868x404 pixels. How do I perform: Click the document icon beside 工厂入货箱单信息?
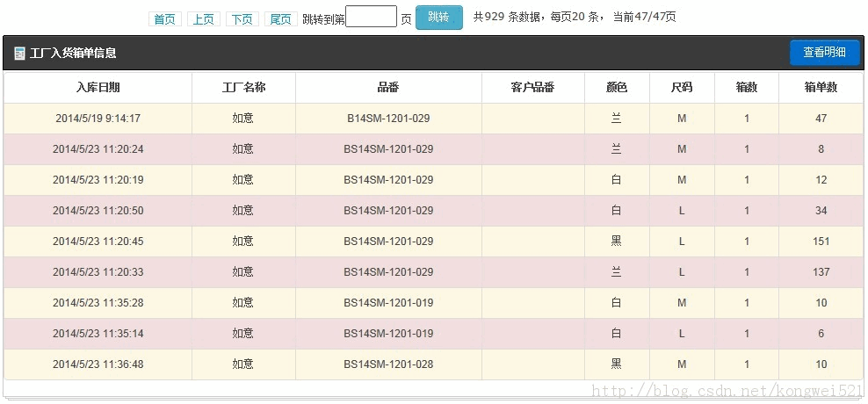(19, 54)
